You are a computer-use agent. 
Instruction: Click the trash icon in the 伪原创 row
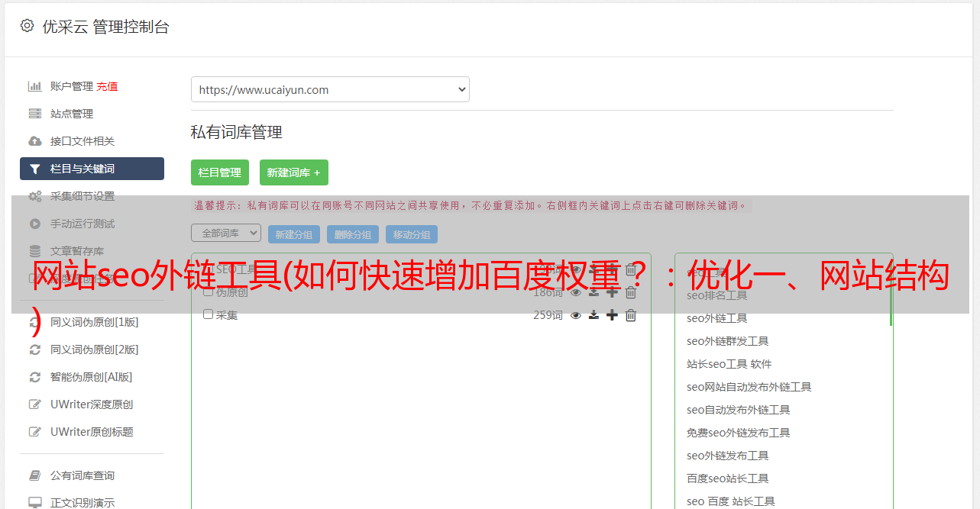click(x=631, y=292)
